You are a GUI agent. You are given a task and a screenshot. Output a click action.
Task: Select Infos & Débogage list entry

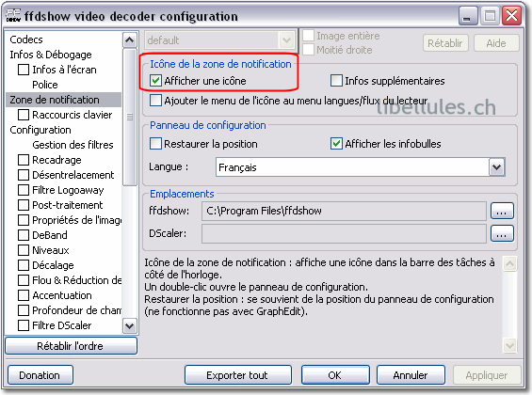(x=51, y=55)
